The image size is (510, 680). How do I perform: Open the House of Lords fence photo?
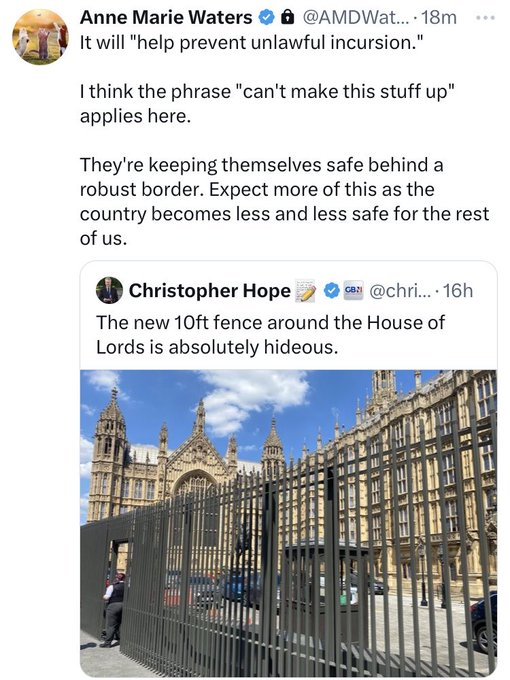(288, 523)
